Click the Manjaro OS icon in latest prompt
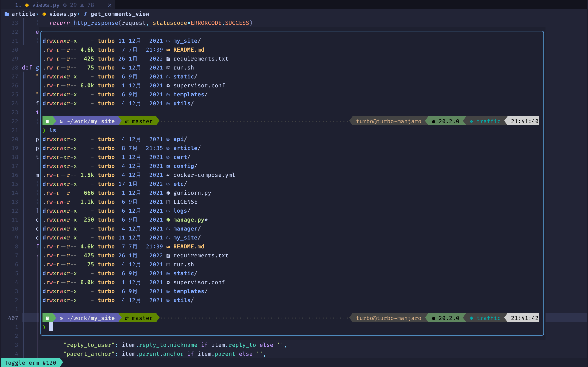 (48, 318)
